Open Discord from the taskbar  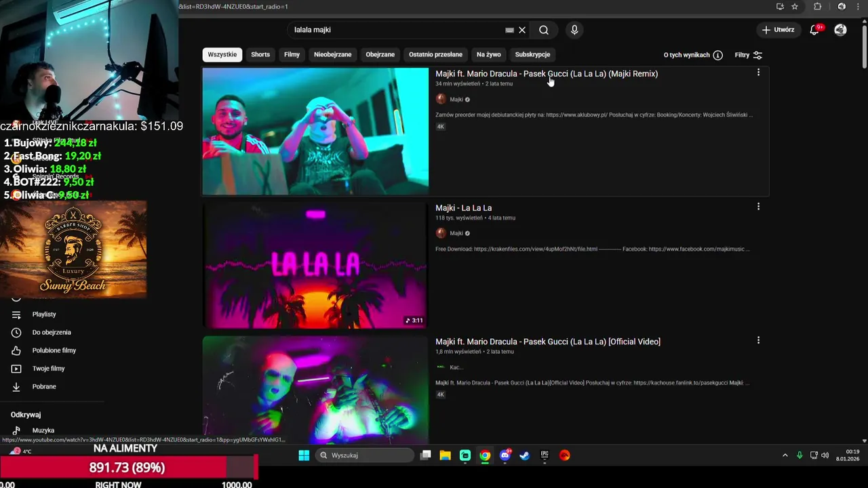(505, 455)
